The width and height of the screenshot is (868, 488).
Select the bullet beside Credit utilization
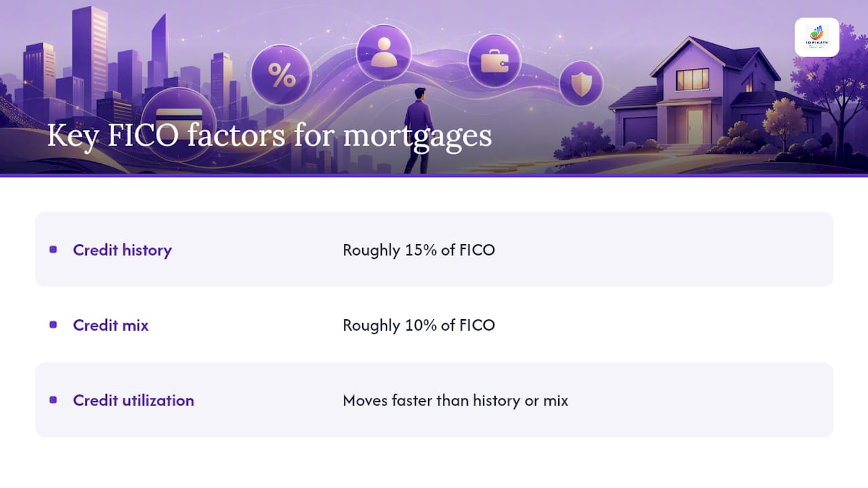click(x=53, y=400)
